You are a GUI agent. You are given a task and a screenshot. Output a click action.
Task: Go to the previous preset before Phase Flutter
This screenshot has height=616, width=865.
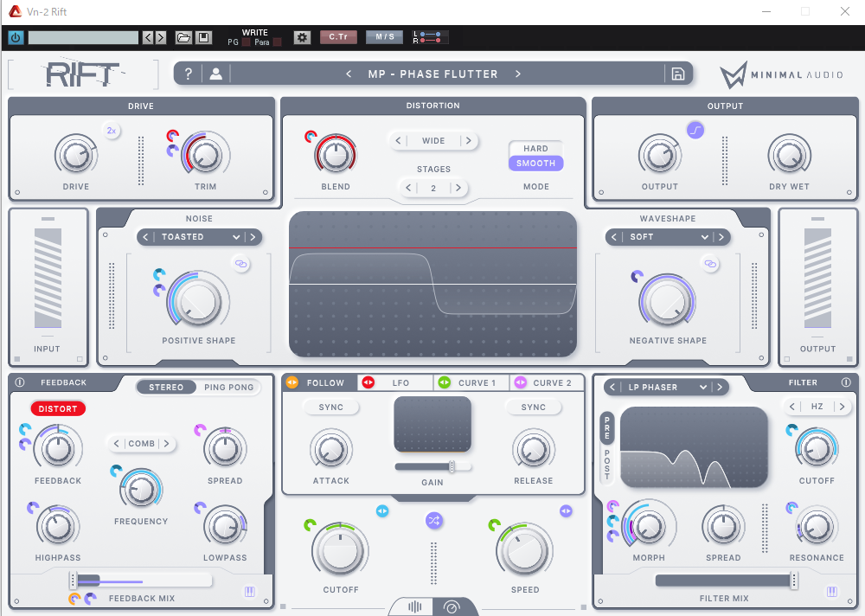pos(349,74)
